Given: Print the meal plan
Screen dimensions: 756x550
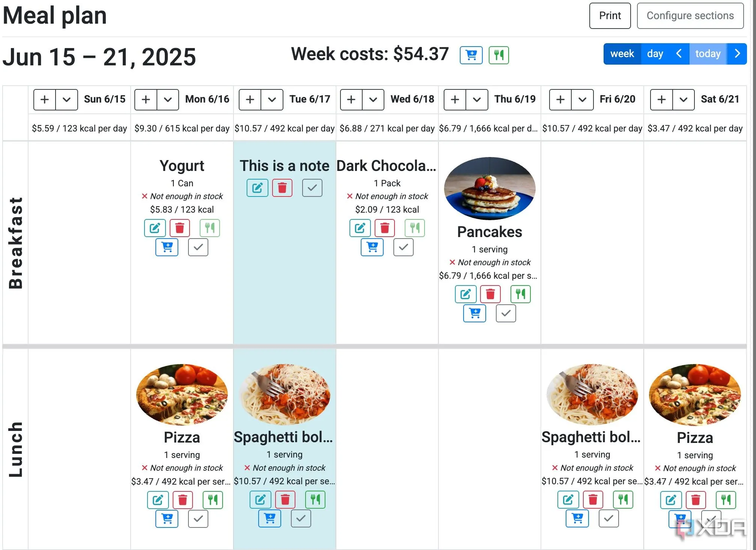Looking at the screenshot, I should click(610, 16).
